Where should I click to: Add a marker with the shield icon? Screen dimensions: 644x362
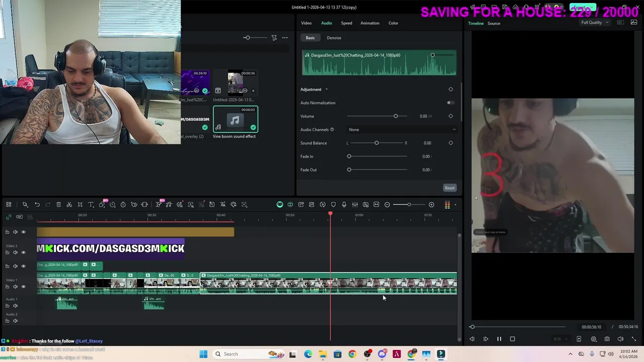coord(333,205)
